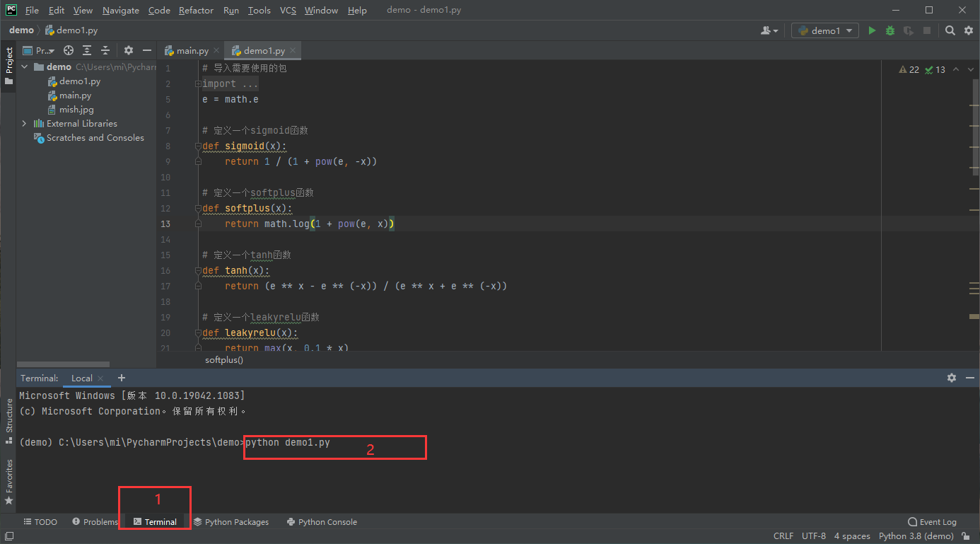Start debugging with the bug icon

tap(890, 30)
